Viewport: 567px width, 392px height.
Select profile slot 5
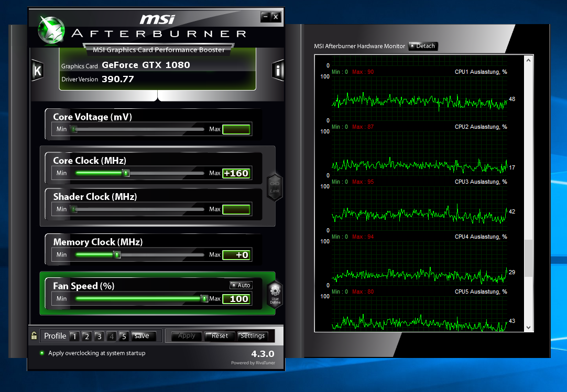point(124,337)
